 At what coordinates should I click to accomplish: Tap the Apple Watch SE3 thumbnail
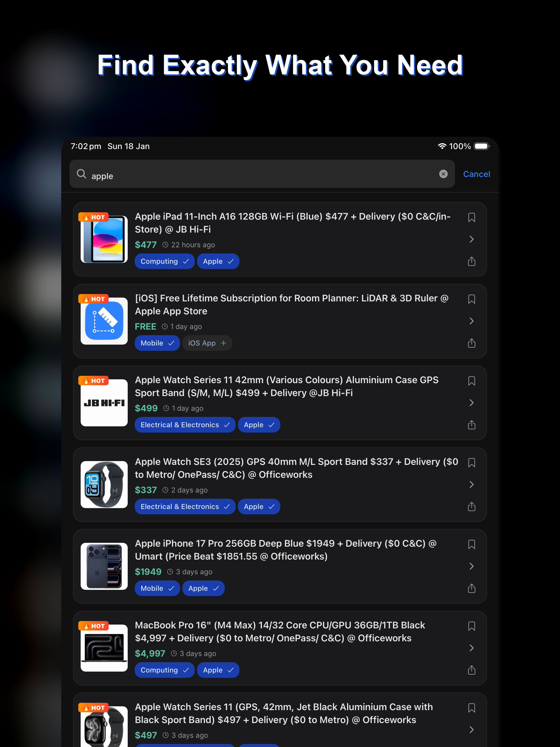coord(104,484)
